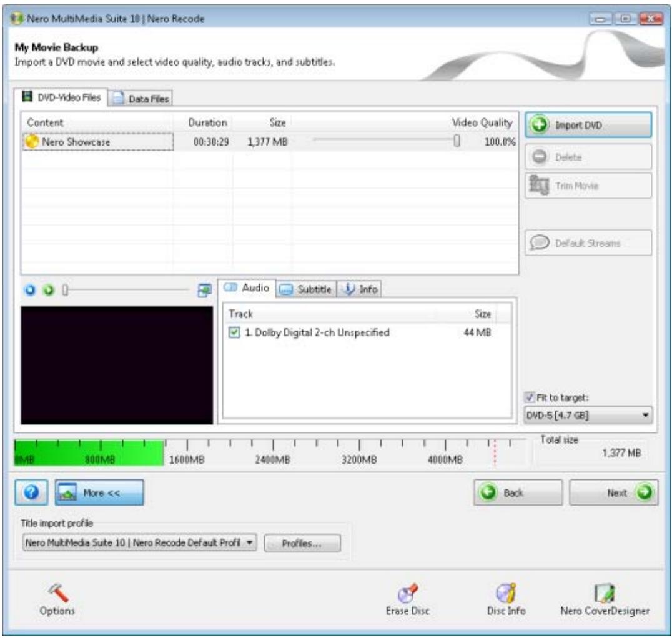Click the 44 MB audio track size
Viewport: 672px width, 638px height.
click(477, 332)
